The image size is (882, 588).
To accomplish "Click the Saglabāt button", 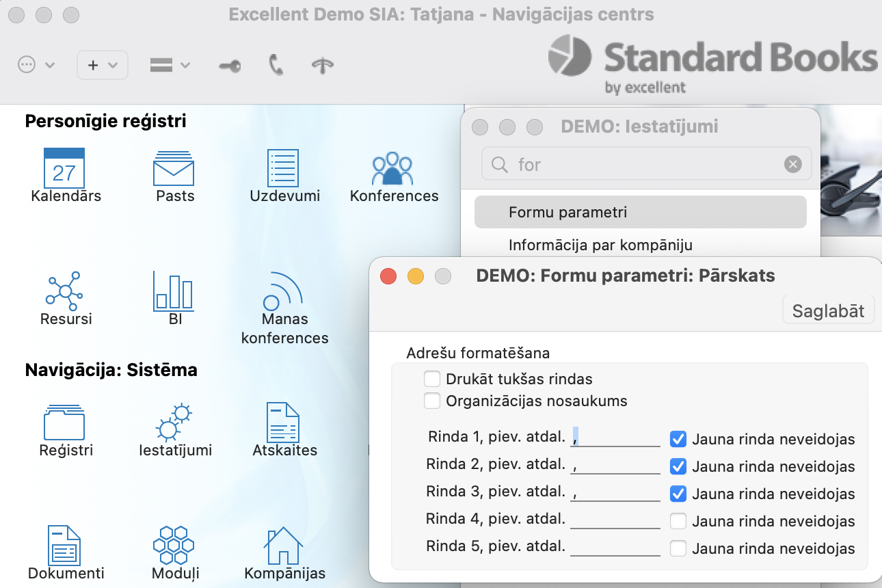I will [x=828, y=311].
